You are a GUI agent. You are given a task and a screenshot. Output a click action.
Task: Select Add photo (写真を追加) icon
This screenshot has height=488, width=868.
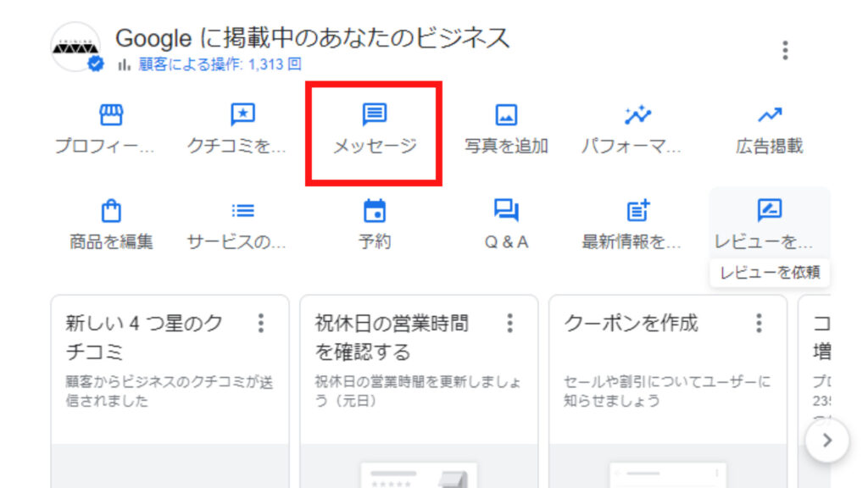506,115
